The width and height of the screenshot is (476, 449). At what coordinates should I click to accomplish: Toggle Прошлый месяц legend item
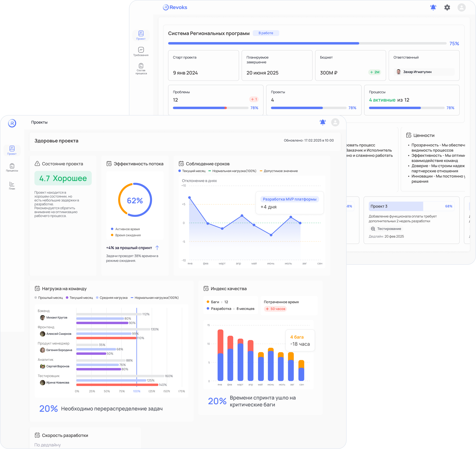click(x=49, y=298)
